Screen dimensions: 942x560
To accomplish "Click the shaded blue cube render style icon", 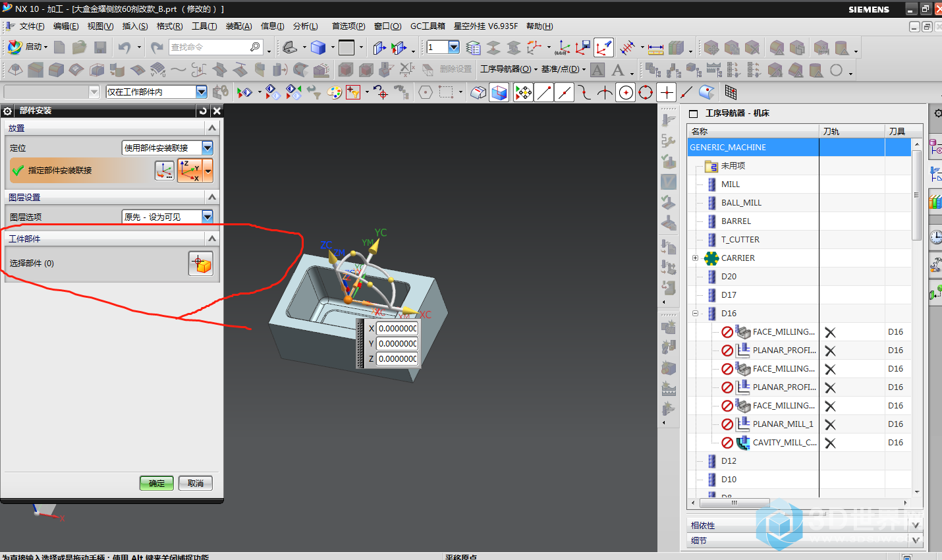I will point(318,47).
